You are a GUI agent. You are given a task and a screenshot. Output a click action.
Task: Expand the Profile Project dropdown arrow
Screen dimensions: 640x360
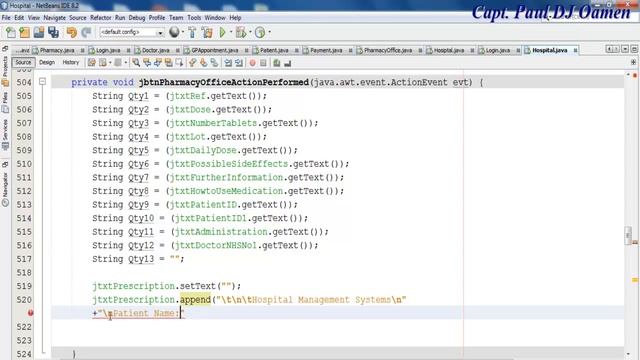point(269,32)
